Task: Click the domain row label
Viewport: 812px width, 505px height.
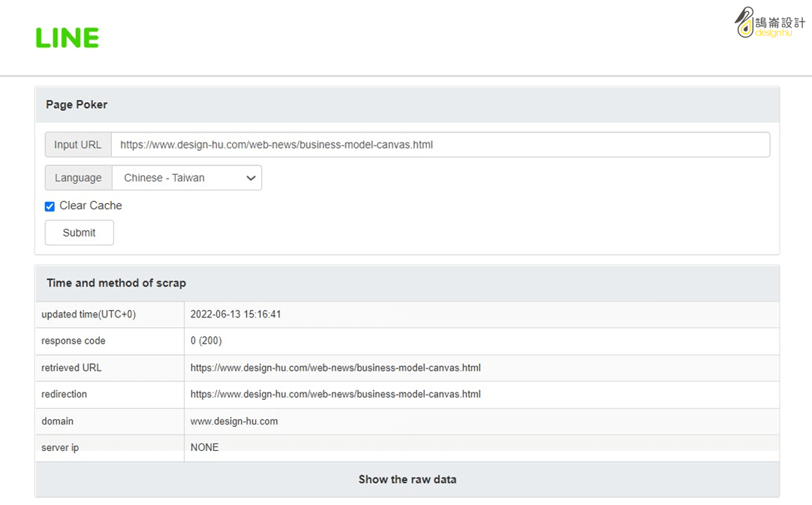Action: [58, 421]
